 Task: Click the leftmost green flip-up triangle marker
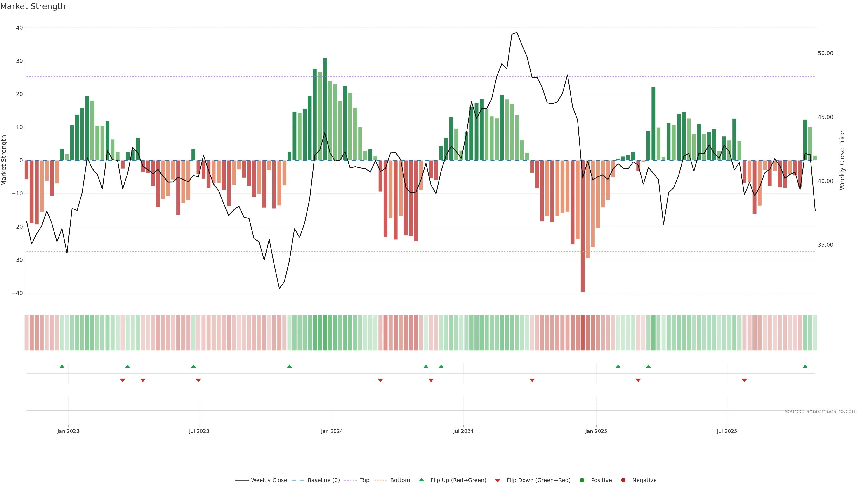(x=62, y=366)
